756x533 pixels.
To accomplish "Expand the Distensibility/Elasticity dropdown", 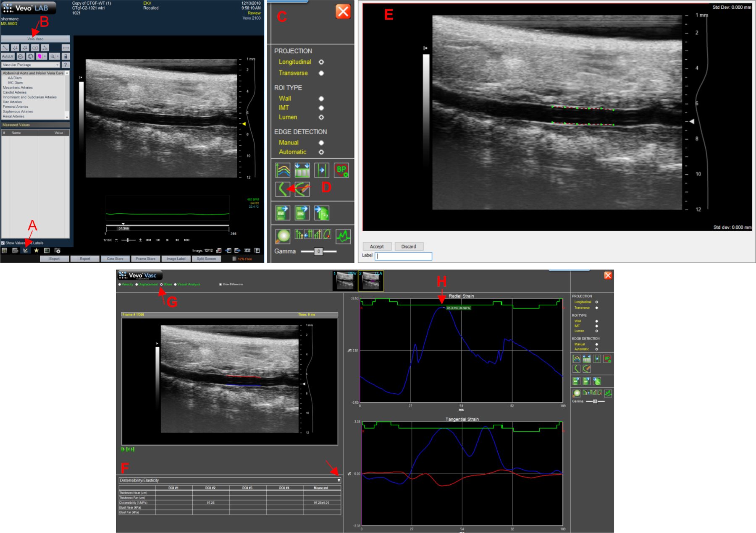I will (x=339, y=481).
